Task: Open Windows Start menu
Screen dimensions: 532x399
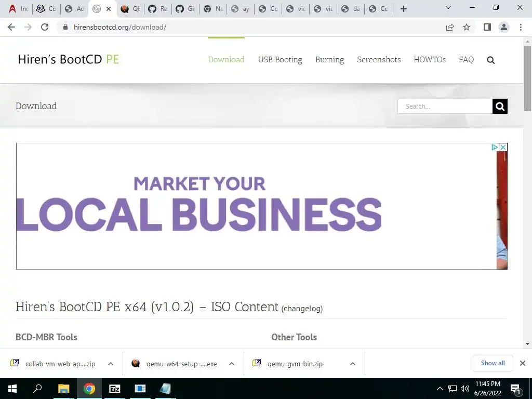Action: (12, 389)
